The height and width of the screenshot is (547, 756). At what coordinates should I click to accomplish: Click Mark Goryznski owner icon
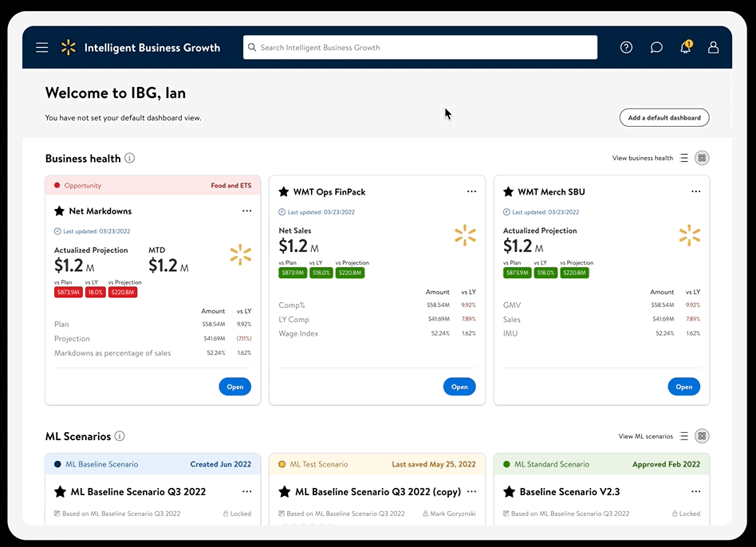[425, 514]
